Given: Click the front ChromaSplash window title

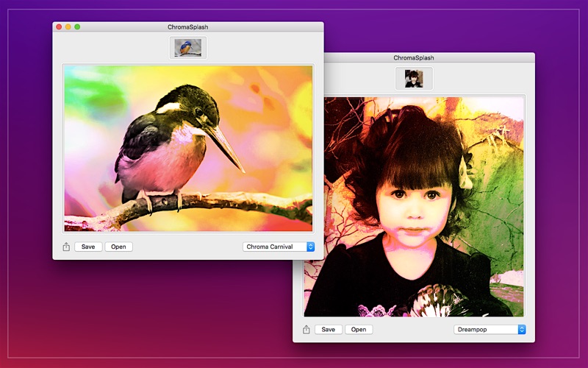Looking at the screenshot, I should 188,26.
